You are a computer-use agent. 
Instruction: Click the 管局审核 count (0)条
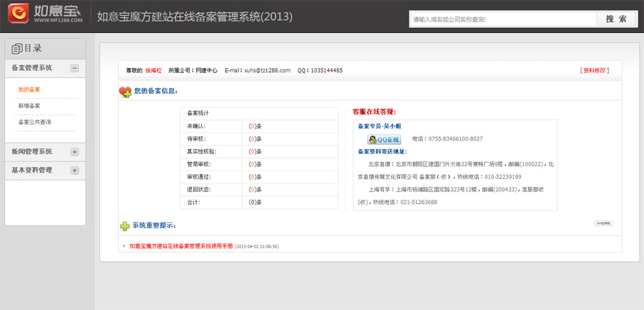[255, 165]
